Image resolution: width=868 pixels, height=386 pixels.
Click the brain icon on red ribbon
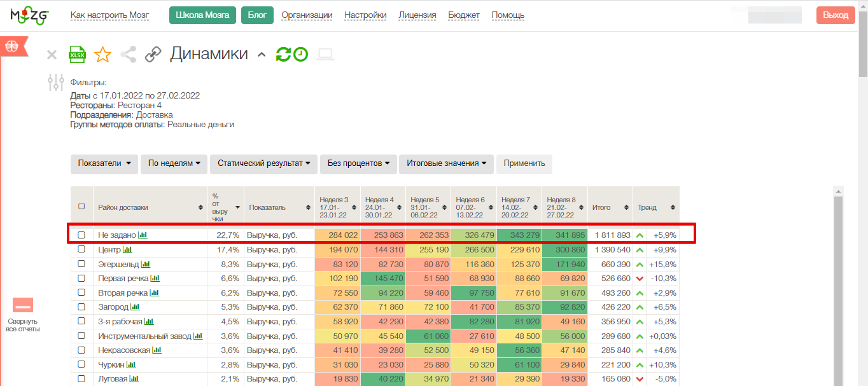[x=11, y=46]
